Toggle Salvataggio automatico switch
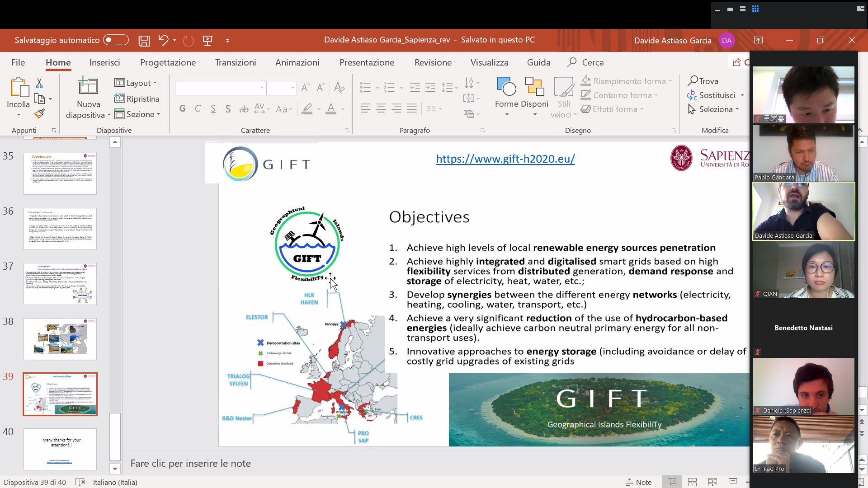Viewport: 868px width, 488px height. (x=116, y=40)
